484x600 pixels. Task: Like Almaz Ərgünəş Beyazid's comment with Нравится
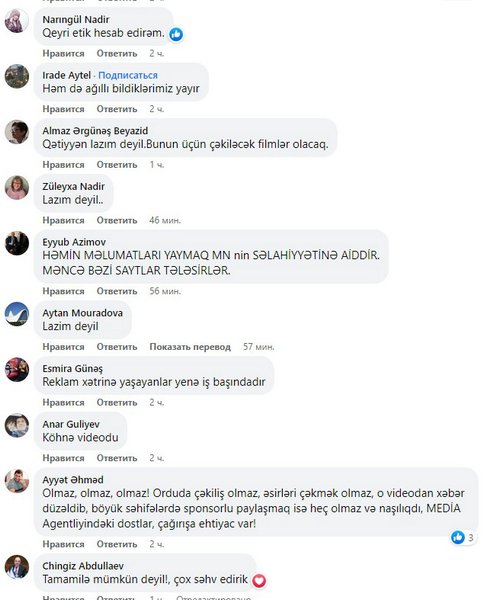pos(63,165)
